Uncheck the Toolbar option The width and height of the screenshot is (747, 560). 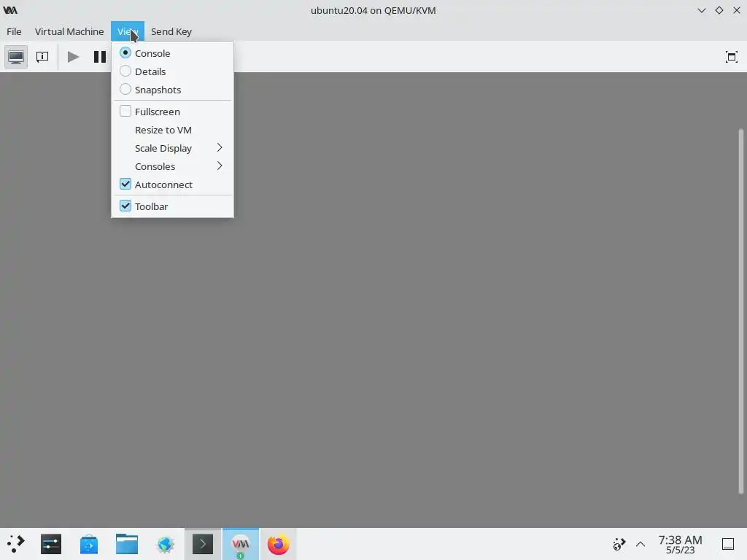pyautogui.click(x=172, y=206)
